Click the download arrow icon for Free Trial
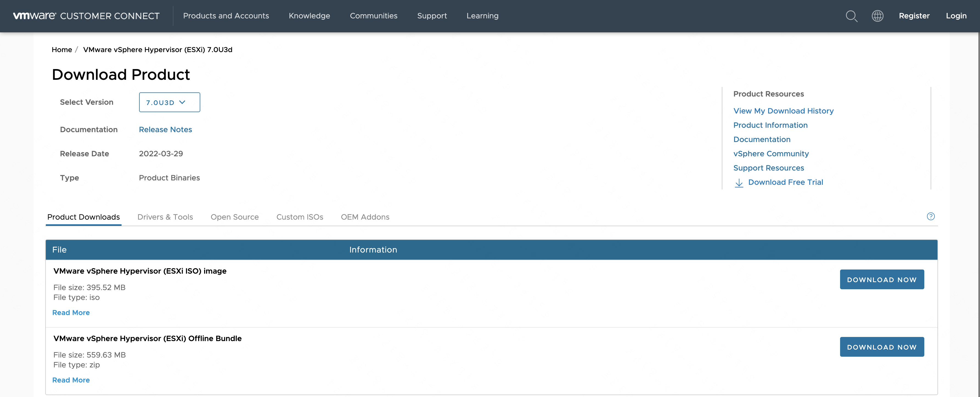The height and width of the screenshot is (397, 980). click(x=738, y=182)
